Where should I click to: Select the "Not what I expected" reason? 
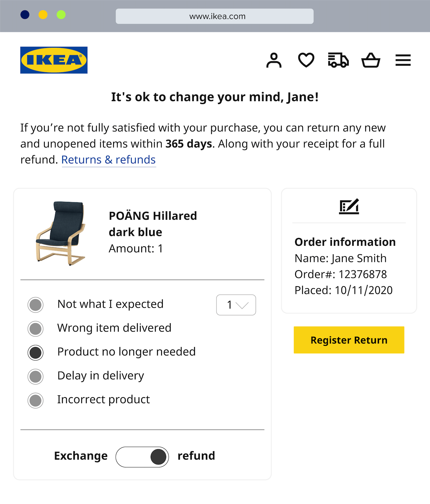pos(36,305)
